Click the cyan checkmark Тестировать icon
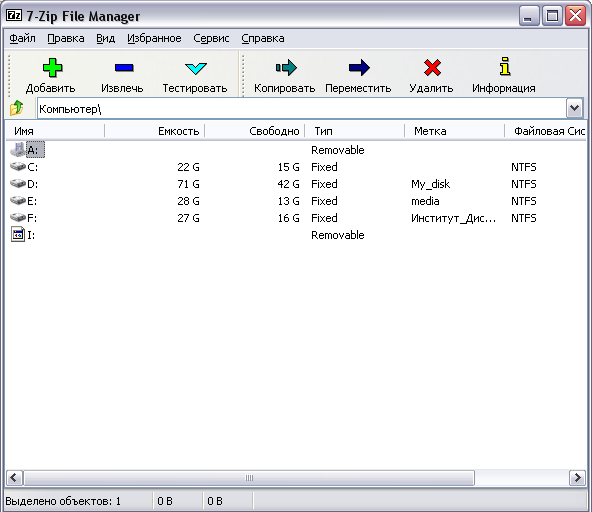Viewport: 592px width, 512px height. click(x=196, y=68)
